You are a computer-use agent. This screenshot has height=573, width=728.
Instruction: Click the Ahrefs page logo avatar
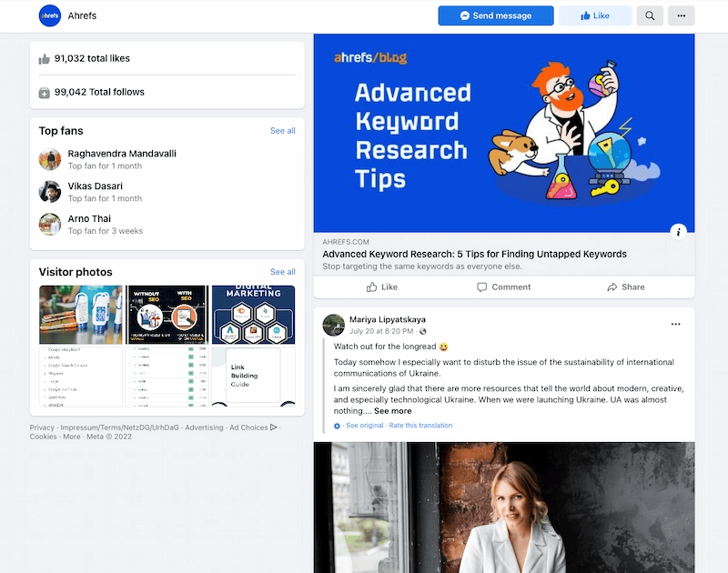(x=50, y=15)
